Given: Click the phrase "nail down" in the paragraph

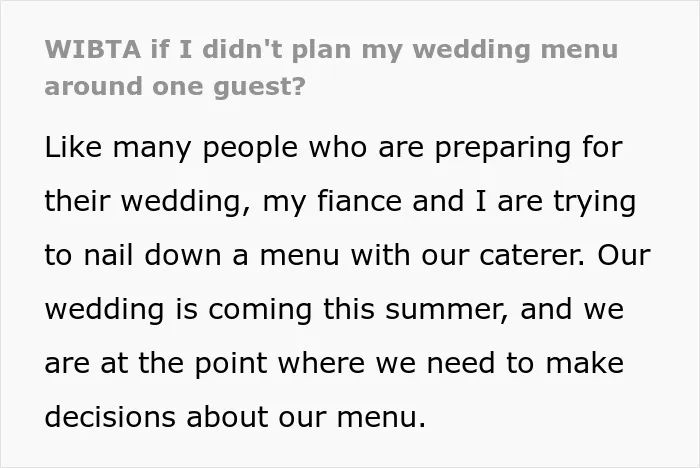Looking at the screenshot, I should pos(152,255).
